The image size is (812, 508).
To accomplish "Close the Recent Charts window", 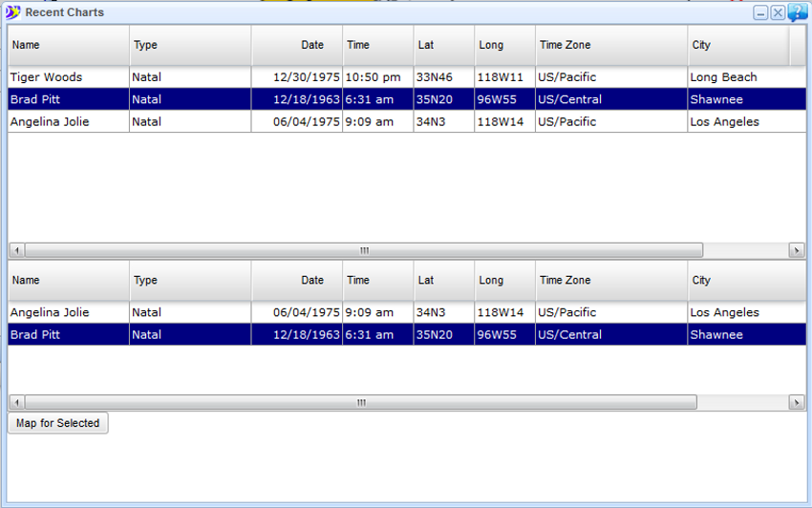I will [x=778, y=13].
